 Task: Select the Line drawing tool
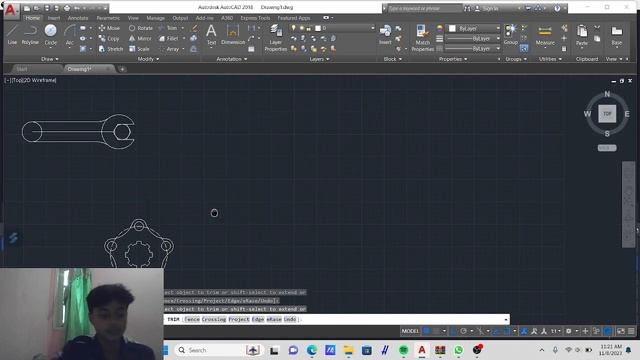click(x=12, y=34)
